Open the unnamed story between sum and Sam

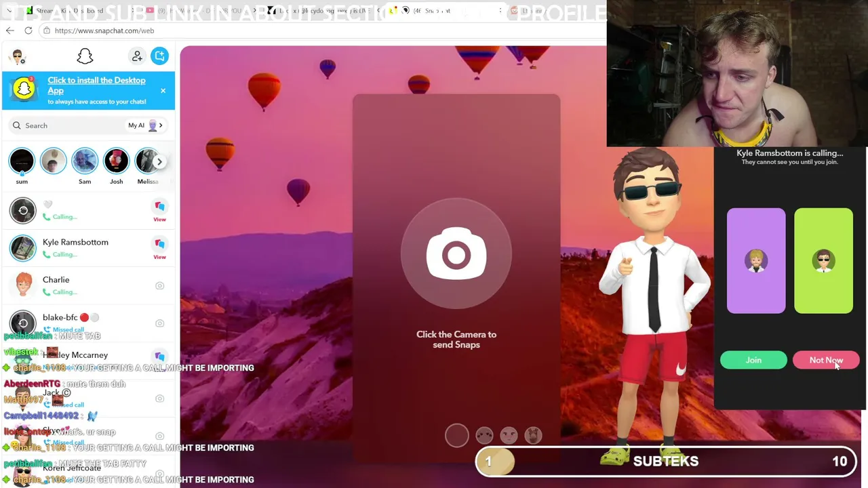(54, 161)
